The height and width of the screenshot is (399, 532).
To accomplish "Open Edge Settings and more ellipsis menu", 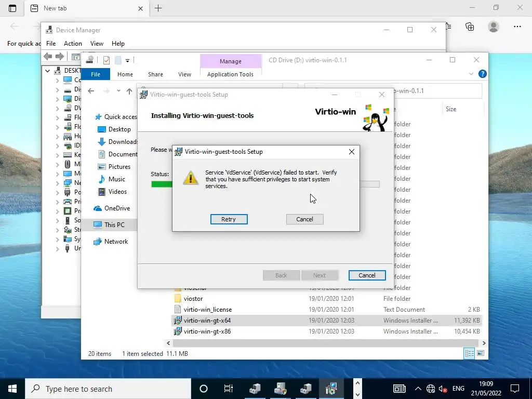I will (517, 26).
